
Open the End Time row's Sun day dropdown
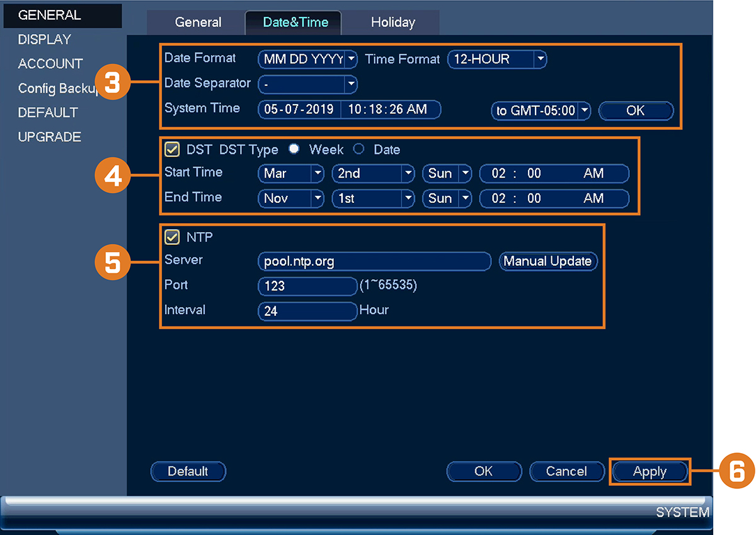click(447, 198)
